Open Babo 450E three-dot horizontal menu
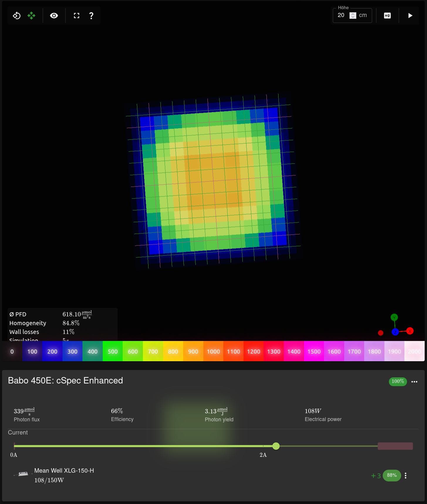The image size is (427, 504). (414, 381)
